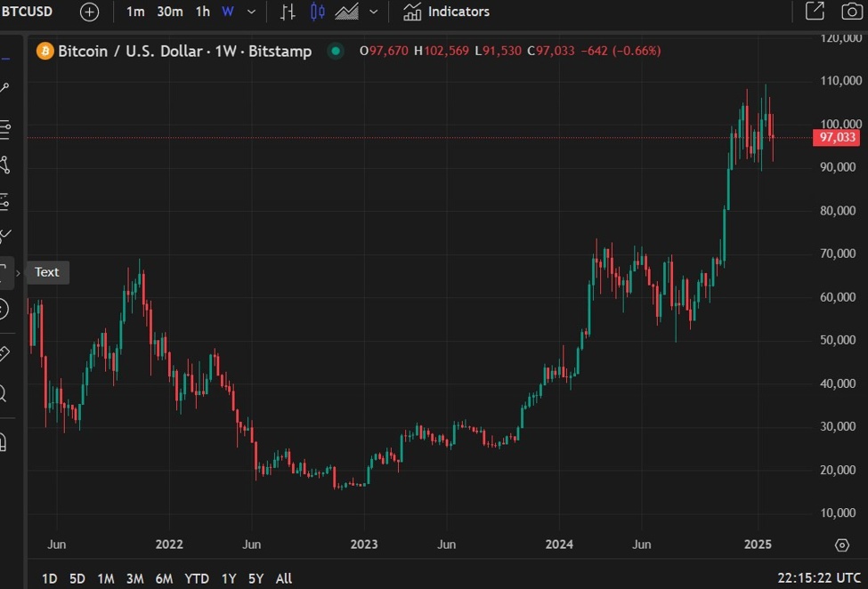The height and width of the screenshot is (589, 868).
Task: Click the add symbol plus icon
Action: click(x=90, y=12)
